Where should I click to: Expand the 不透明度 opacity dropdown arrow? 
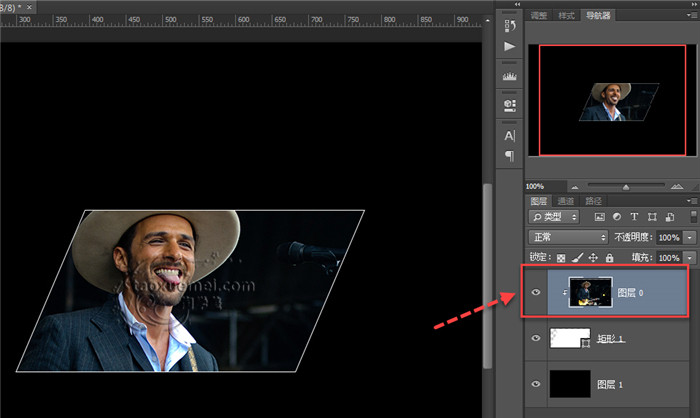690,237
